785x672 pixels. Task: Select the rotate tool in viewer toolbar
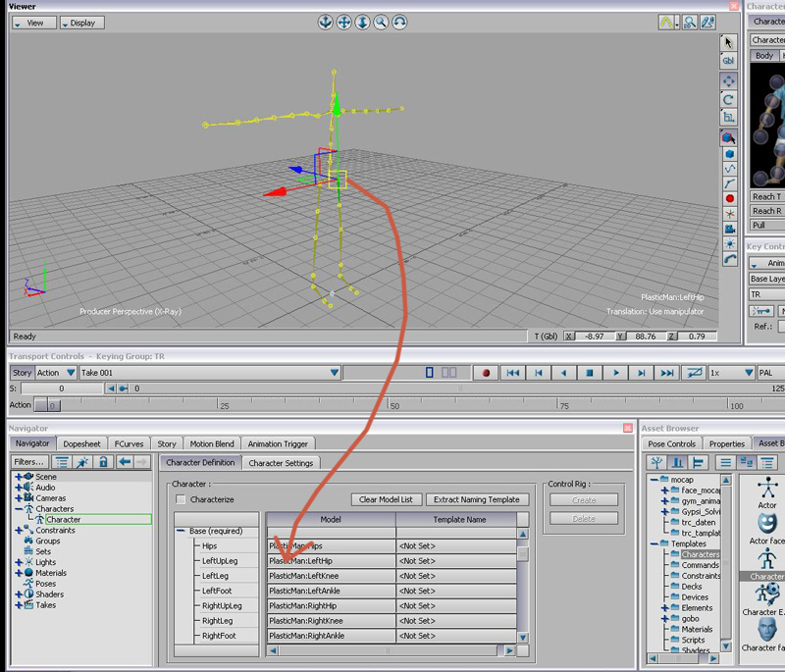pyautogui.click(x=729, y=99)
